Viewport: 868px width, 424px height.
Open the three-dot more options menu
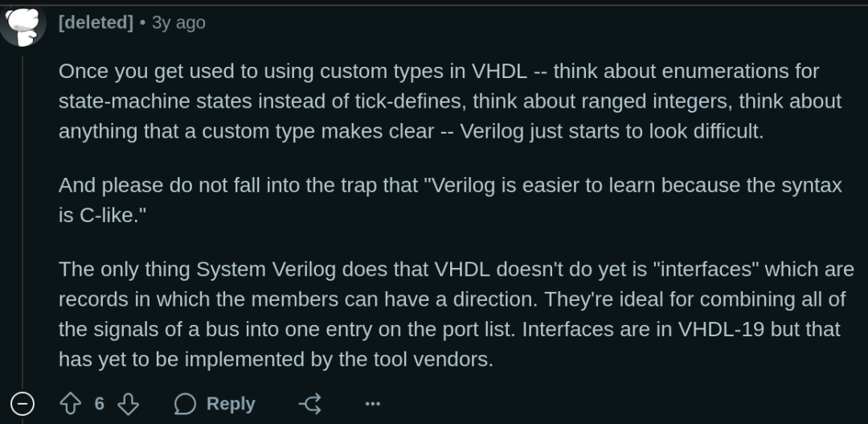click(x=373, y=404)
